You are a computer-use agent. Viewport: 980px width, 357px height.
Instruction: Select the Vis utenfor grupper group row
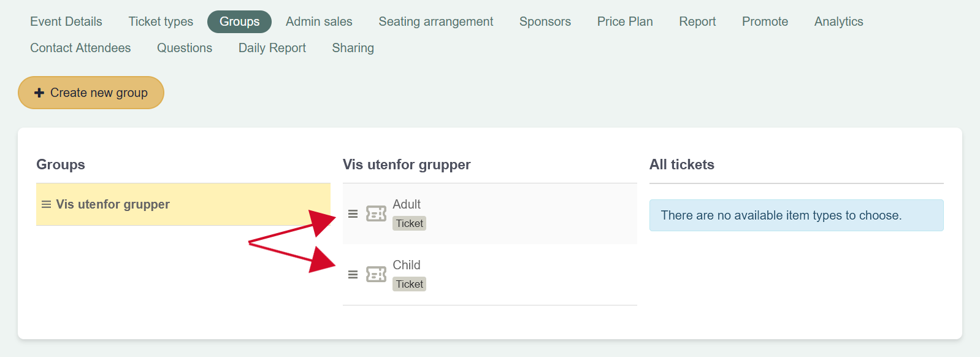(183, 204)
